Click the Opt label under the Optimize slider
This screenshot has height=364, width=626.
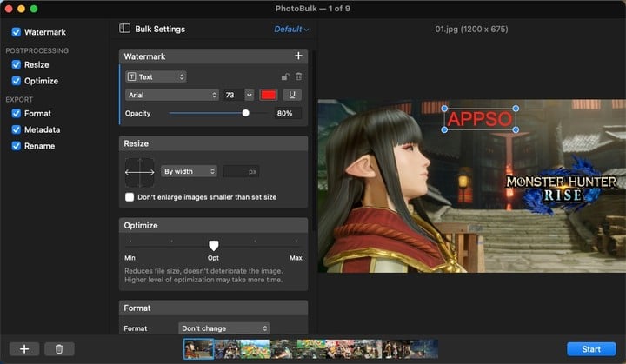pos(213,258)
